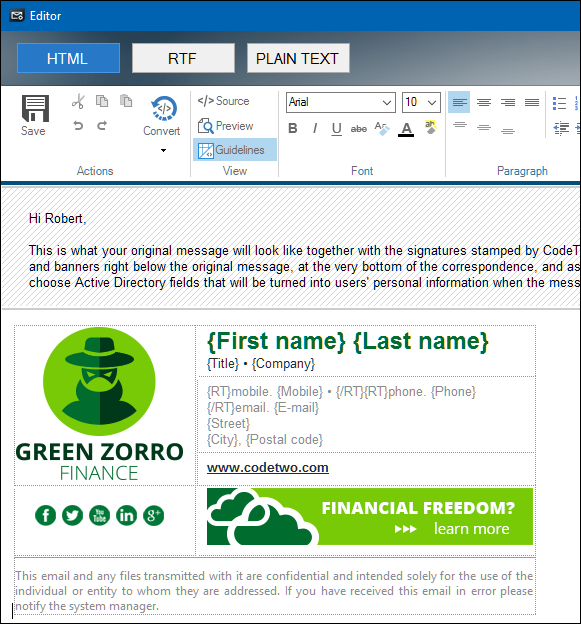Undo the last action

coord(78,126)
